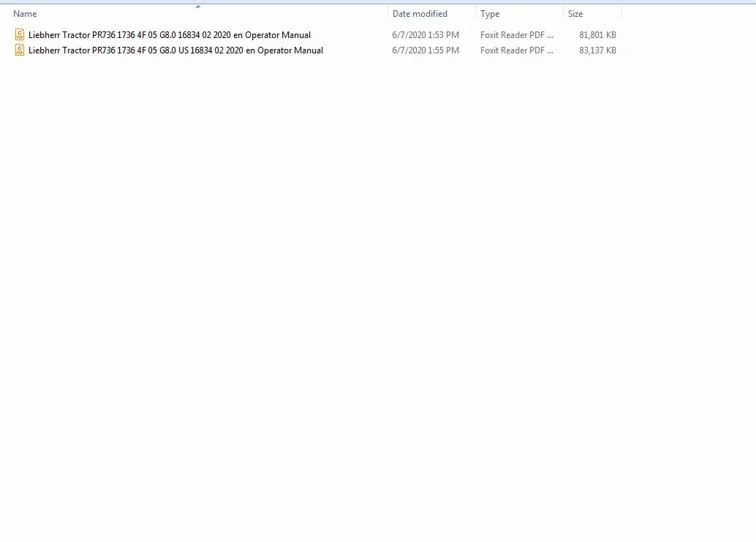Sort by the Date modified column header
Image resolution: width=756 pixels, height=542 pixels.
pyautogui.click(x=420, y=14)
